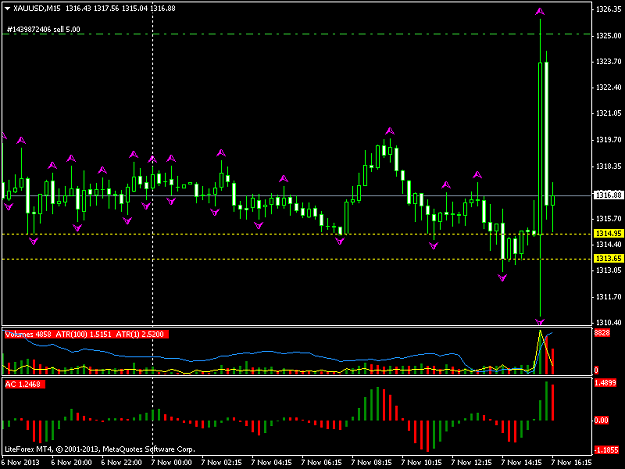This screenshot has width=625, height=469.
Task: Click the 7 Nov 16:15 time label
Action: point(572,462)
